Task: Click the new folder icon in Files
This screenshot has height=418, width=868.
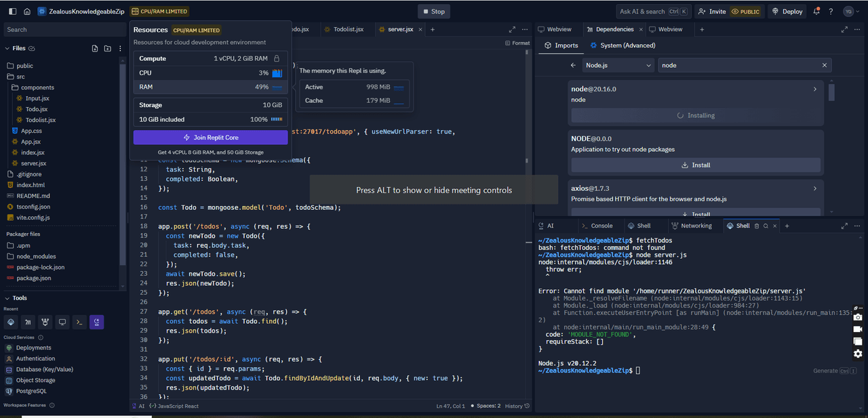Action: pos(107,49)
